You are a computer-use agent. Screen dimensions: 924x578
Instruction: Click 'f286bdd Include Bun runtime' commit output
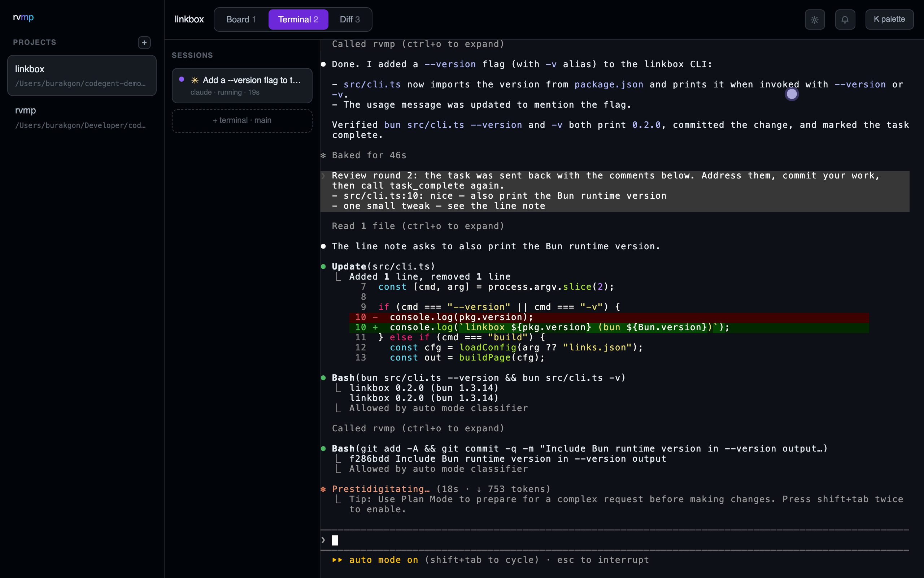point(507,459)
